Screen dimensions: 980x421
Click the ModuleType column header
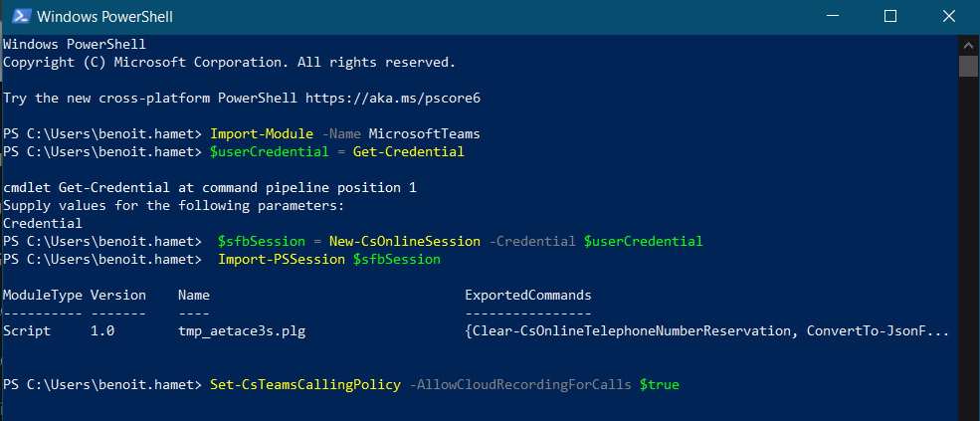point(42,296)
